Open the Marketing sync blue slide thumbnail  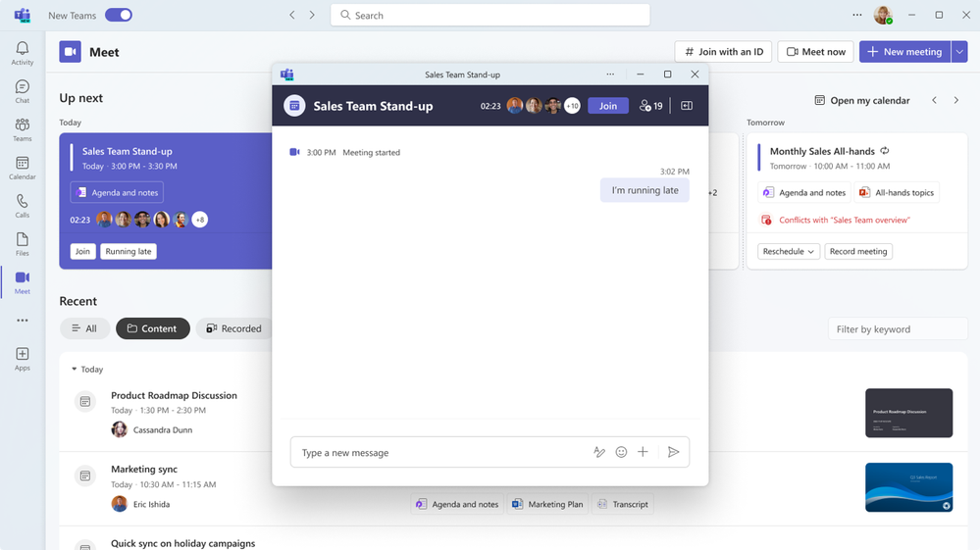click(x=908, y=487)
